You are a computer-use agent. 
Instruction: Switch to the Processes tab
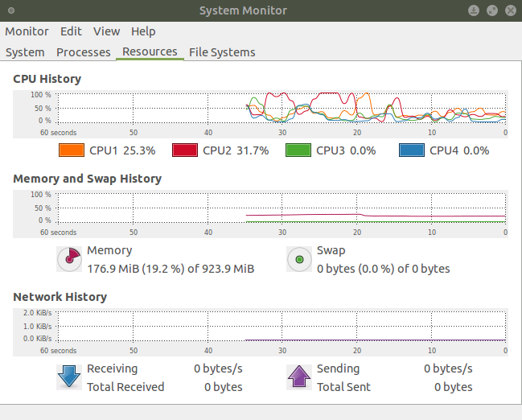click(83, 52)
